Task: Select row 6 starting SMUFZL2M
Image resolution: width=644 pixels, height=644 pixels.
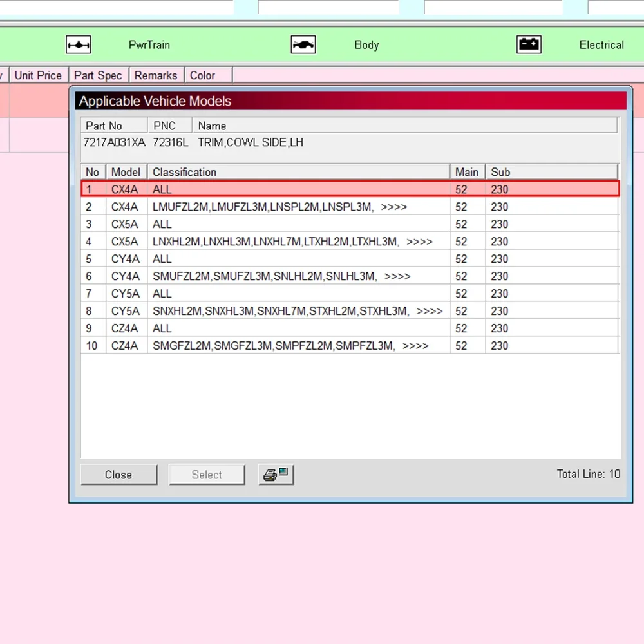Action: (350, 276)
